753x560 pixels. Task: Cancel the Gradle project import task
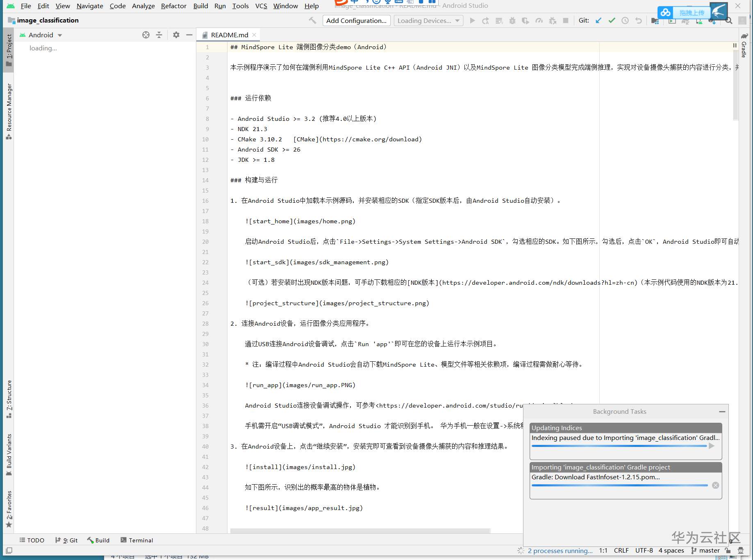coord(716,485)
